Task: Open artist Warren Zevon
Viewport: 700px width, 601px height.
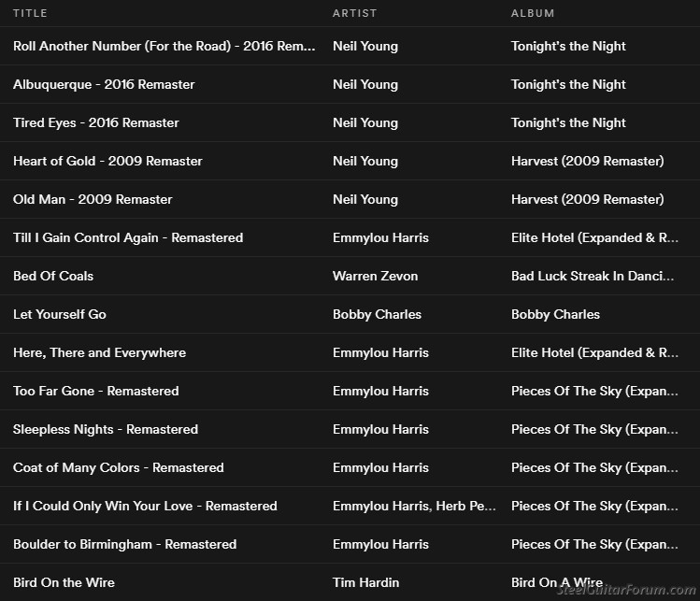Action: (x=375, y=276)
